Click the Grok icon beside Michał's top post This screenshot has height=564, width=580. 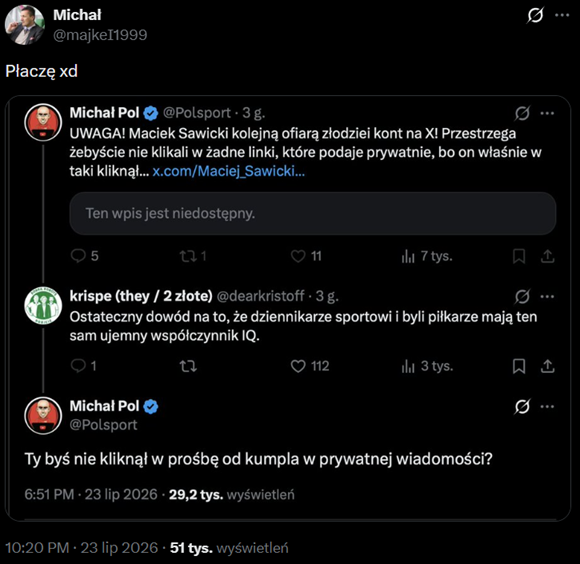coord(535,15)
